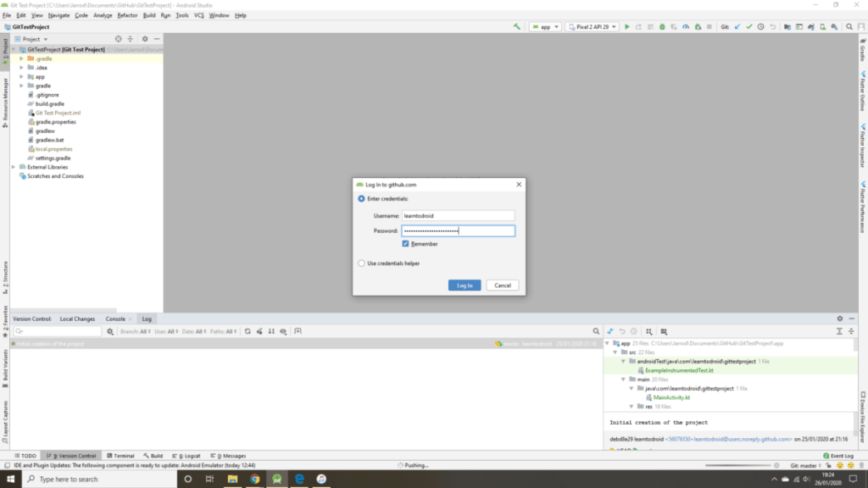Click the green Run app play icon
The image size is (868, 488).
pyautogui.click(x=627, y=27)
